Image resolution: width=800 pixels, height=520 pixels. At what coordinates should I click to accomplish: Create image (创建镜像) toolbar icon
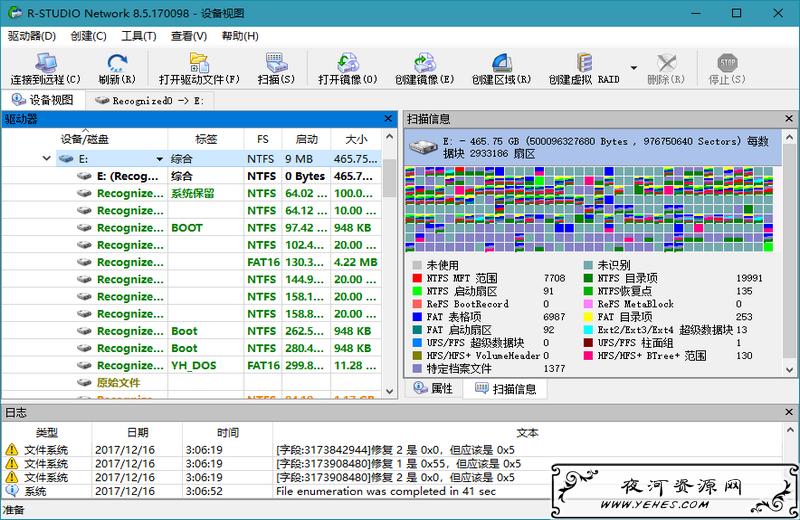pos(424,68)
